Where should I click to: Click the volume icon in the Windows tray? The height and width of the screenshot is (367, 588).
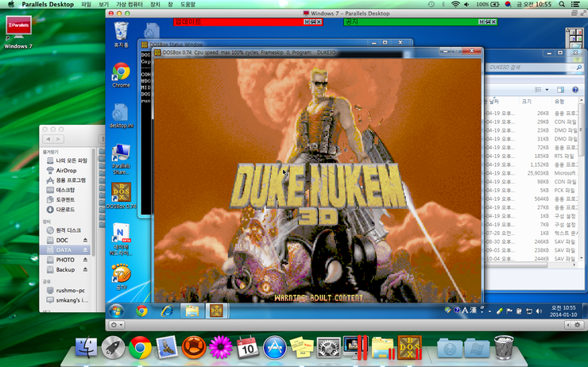539,311
